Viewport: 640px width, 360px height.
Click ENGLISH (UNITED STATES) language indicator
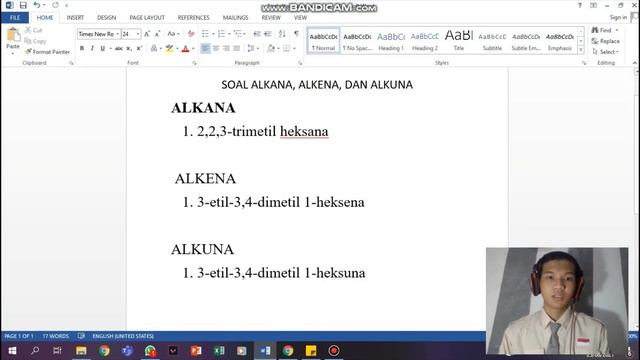[x=123, y=336]
